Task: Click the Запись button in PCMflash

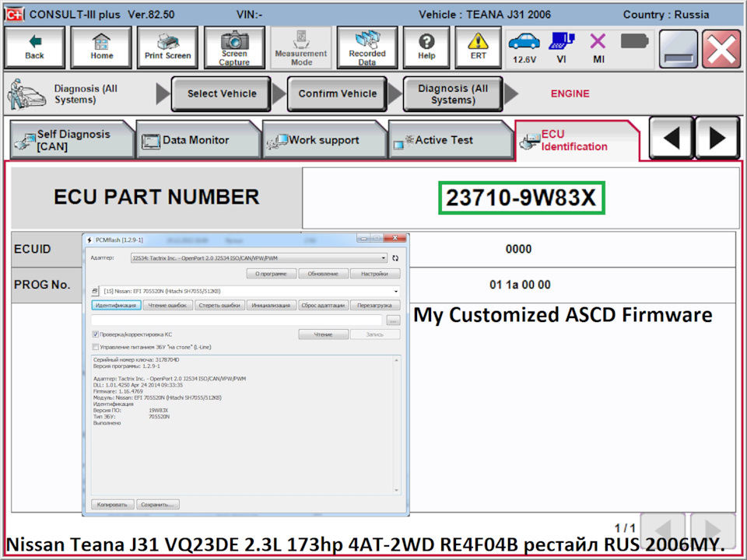Action: [375, 334]
